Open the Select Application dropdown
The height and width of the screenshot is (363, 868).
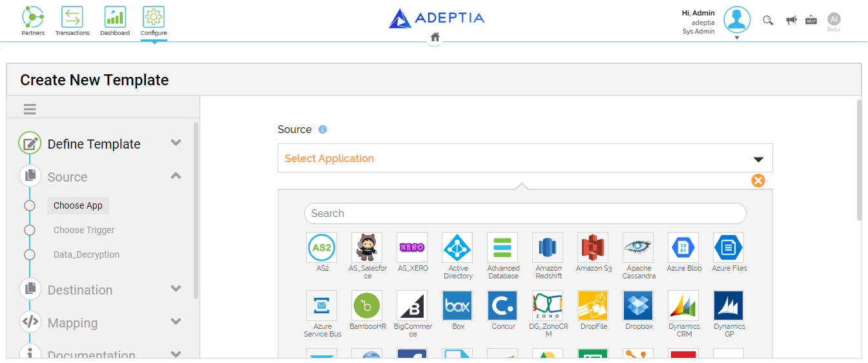(525, 158)
